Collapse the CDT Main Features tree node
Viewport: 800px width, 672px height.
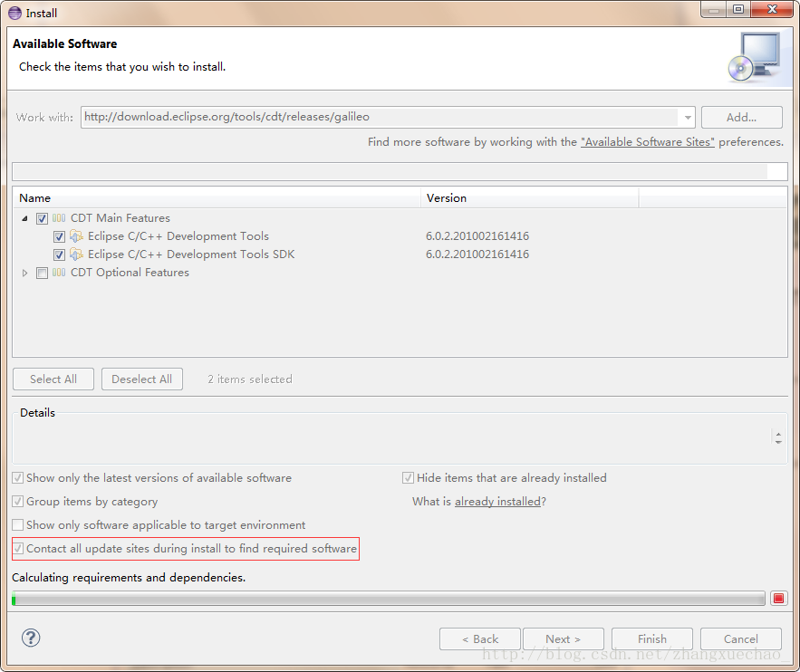coord(24,219)
